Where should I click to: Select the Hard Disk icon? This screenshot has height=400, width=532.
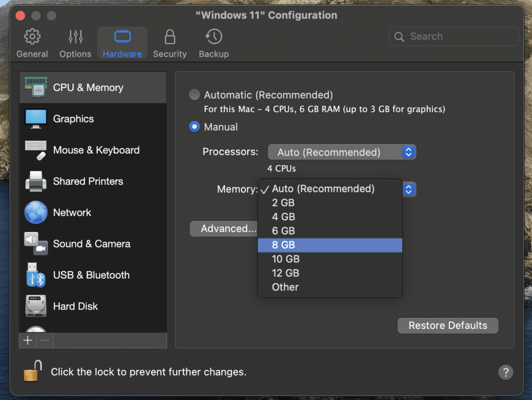tap(36, 306)
